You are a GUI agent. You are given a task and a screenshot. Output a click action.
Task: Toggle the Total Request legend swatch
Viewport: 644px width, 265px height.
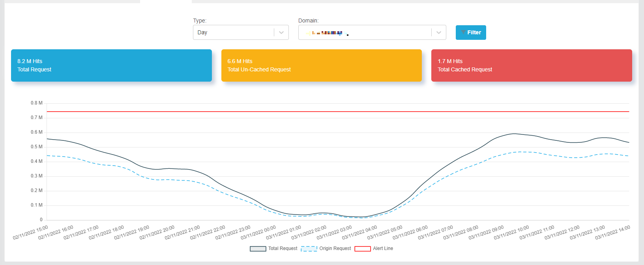pyautogui.click(x=258, y=249)
